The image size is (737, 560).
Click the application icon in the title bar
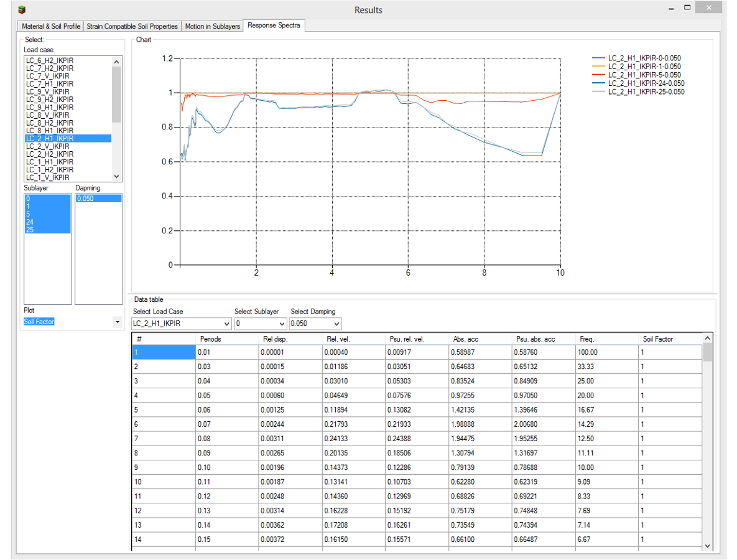22,10
